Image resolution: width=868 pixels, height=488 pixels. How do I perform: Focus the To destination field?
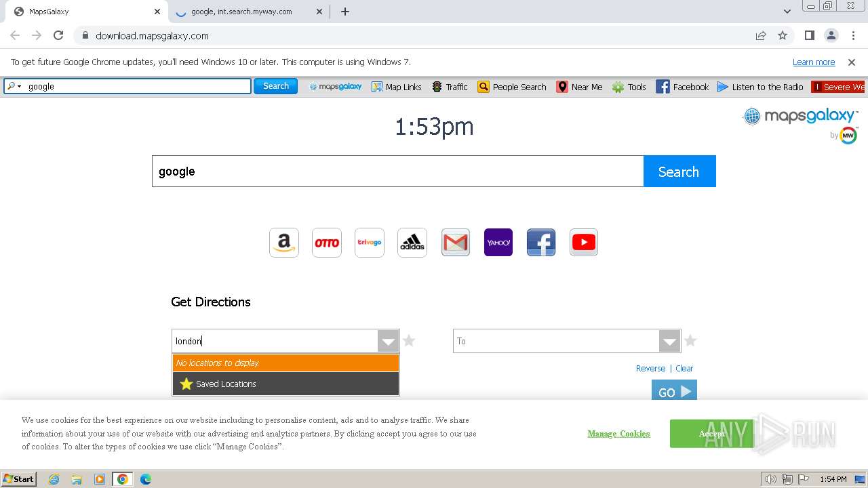pos(556,341)
